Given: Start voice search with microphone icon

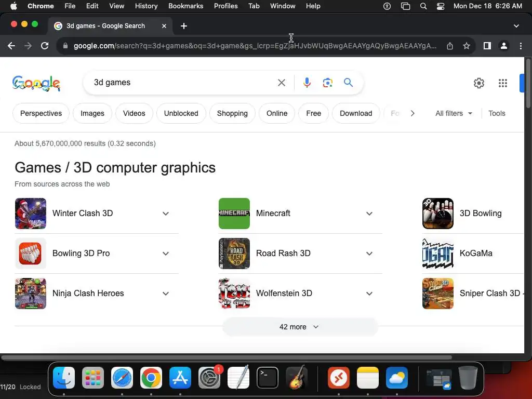Looking at the screenshot, I should tap(307, 83).
